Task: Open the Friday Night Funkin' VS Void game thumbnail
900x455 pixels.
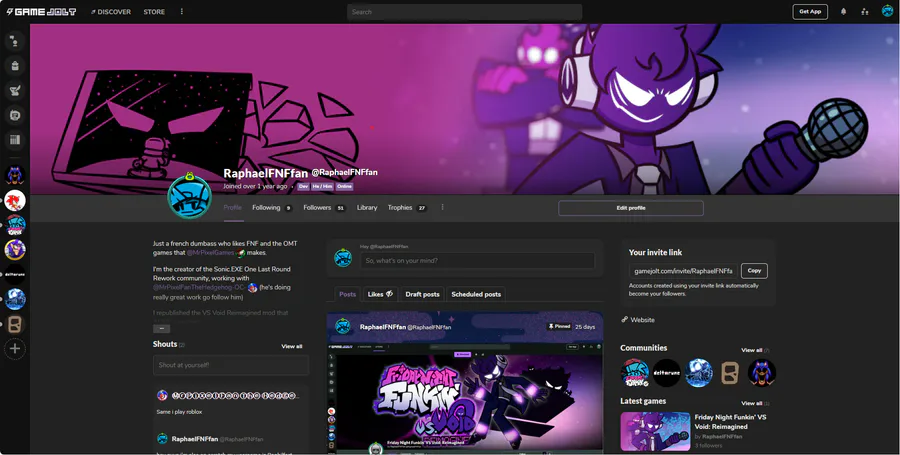Action: click(x=655, y=431)
